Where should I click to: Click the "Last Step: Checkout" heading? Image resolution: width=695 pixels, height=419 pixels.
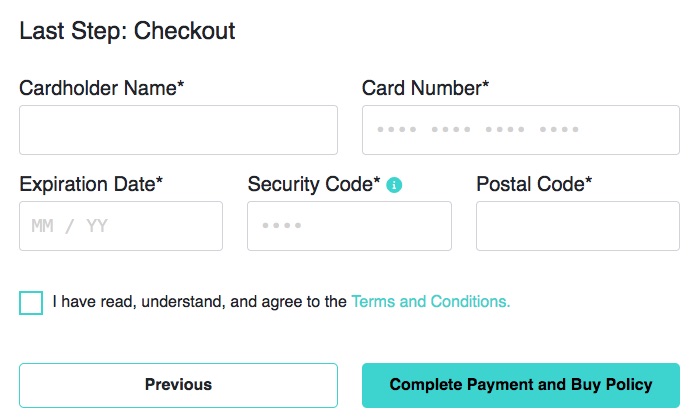click(x=127, y=31)
